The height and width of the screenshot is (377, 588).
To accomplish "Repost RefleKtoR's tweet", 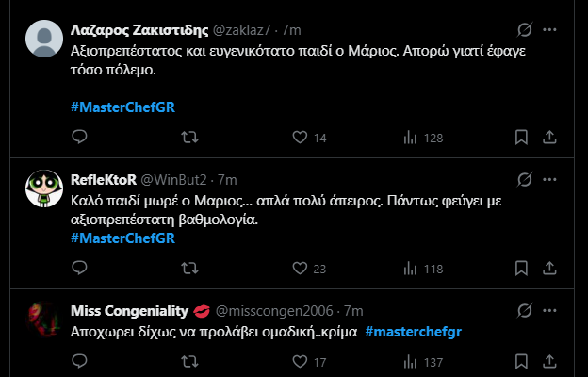I will pyautogui.click(x=188, y=269).
